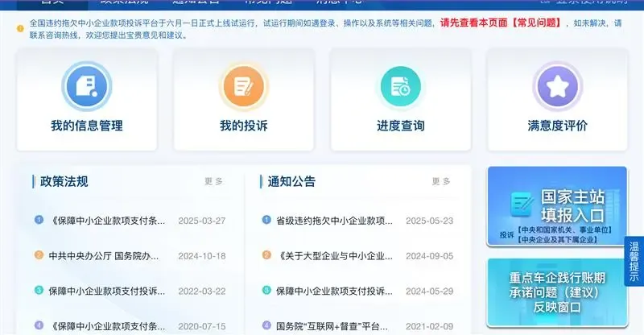The width and height of the screenshot is (644, 335).
Task: Select the 进度查询 card label
Action: click(x=400, y=126)
